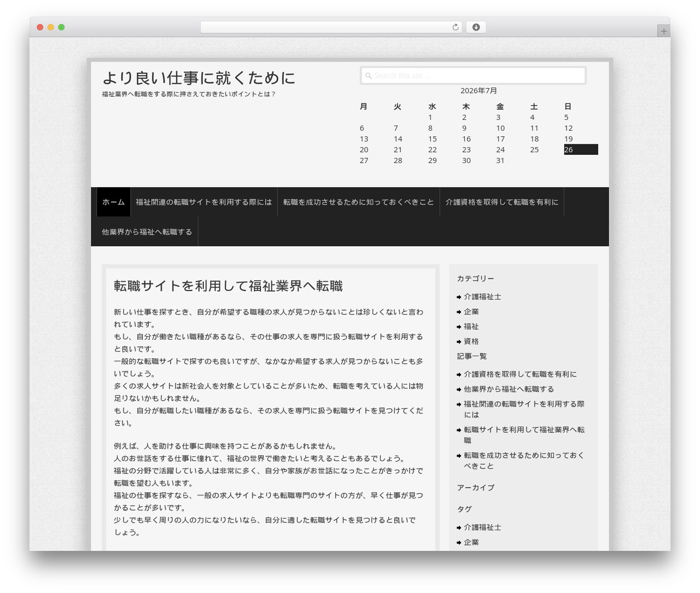Open 企業 under タグ

(x=471, y=543)
